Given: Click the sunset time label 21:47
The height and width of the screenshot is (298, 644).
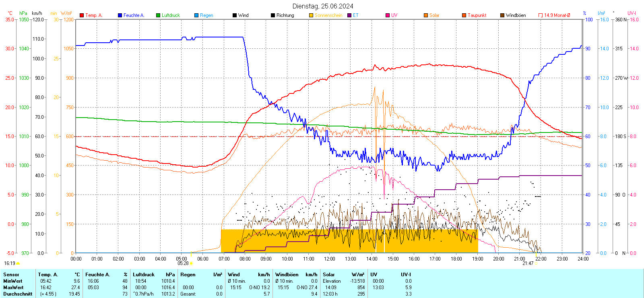Looking at the screenshot, I should 528,263.
